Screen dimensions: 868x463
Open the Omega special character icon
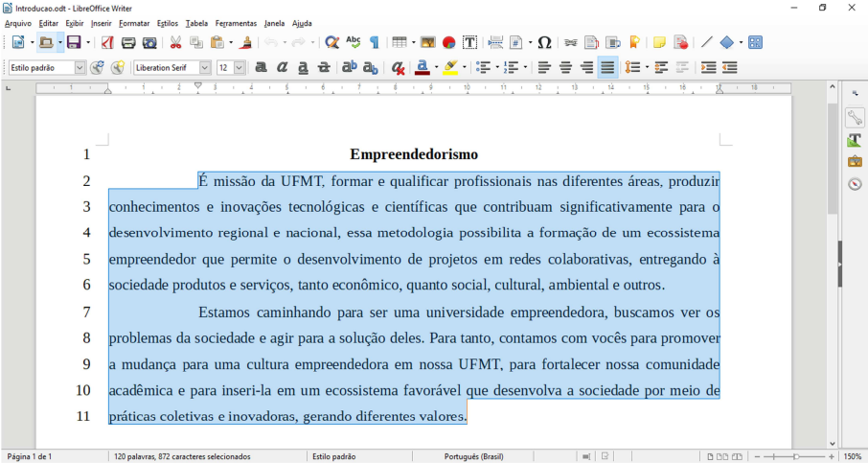[x=545, y=42]
